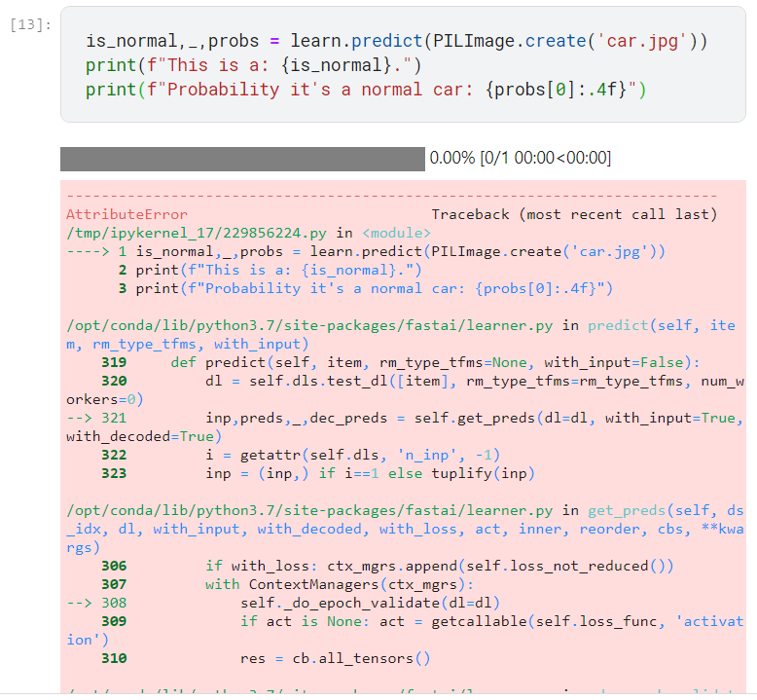
Task: Click the learner.py path for the get_preds frame
Action: [x=313, y=510]
